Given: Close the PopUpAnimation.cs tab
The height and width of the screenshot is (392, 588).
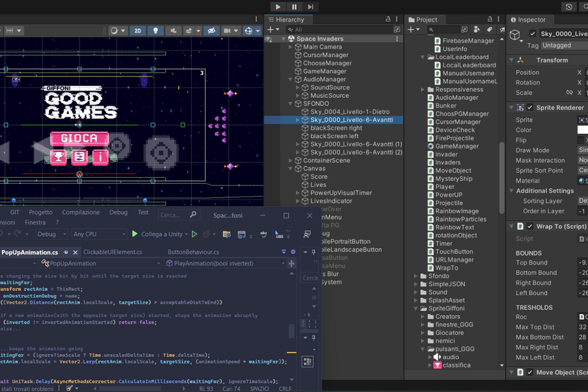Looking at the screenshot, I should [75, 252].
